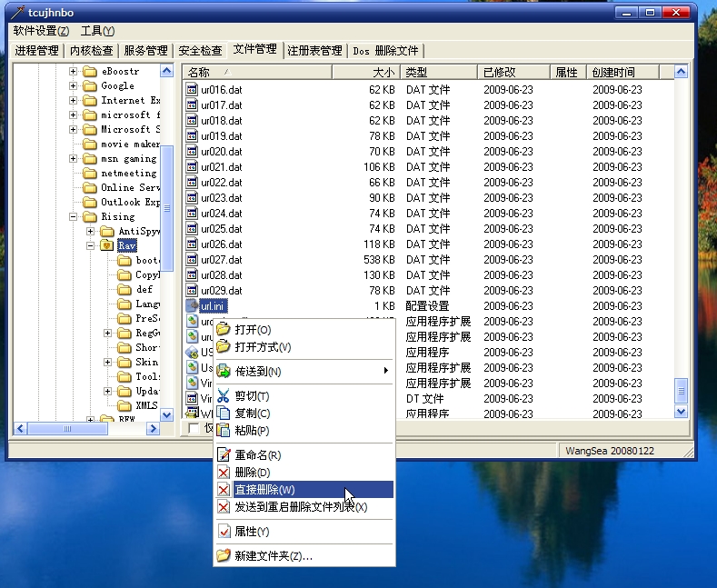Switch to the 进程管理 tab
This screenshot has width=717, height=588.
point(37,50)
